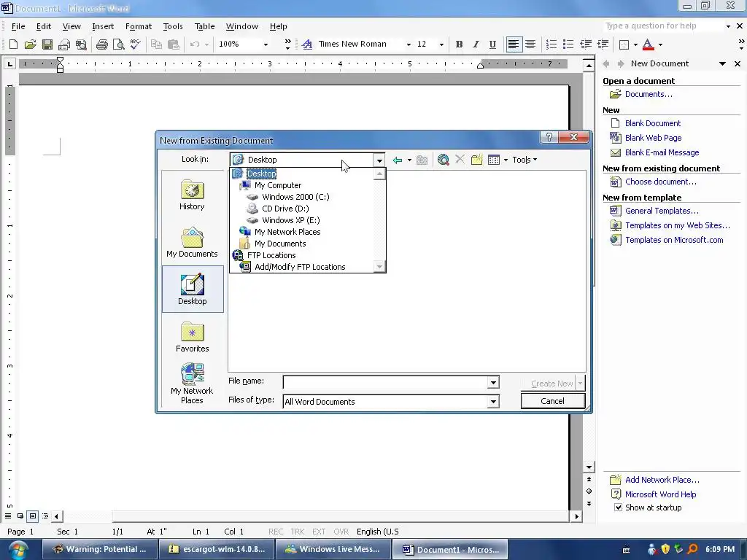Click My Network Places in places bar

(192, 384)
